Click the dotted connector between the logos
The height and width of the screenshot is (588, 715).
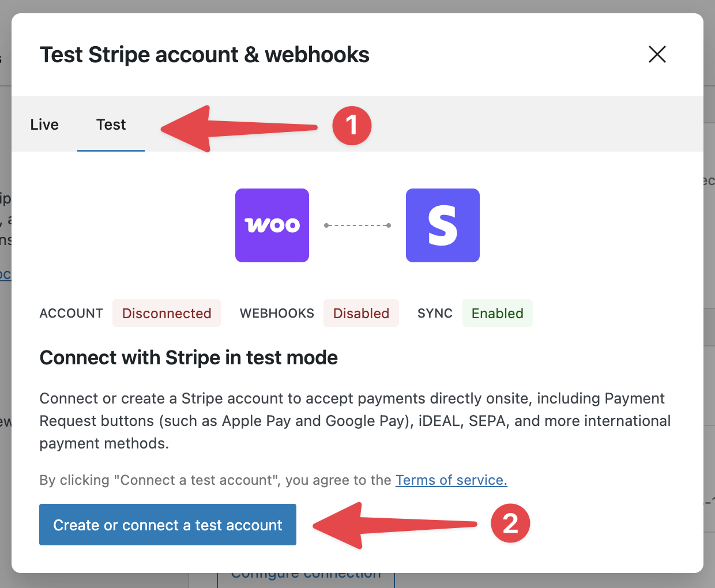pos(357,225)
